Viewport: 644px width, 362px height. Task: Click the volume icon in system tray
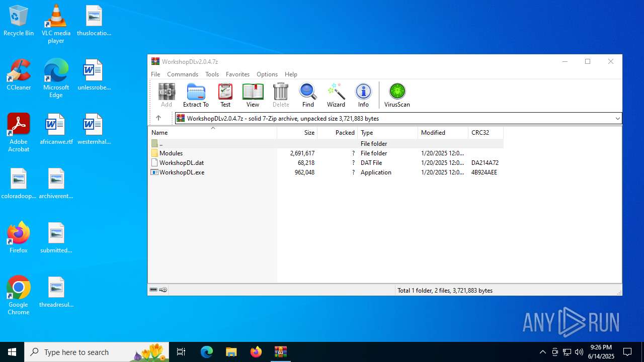(x=579, y=352)
